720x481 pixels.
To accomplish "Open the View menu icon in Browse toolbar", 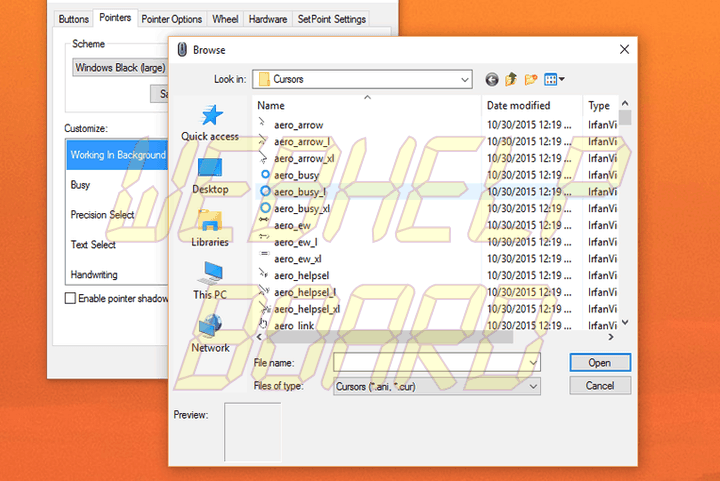I will (x=554, y=79).
